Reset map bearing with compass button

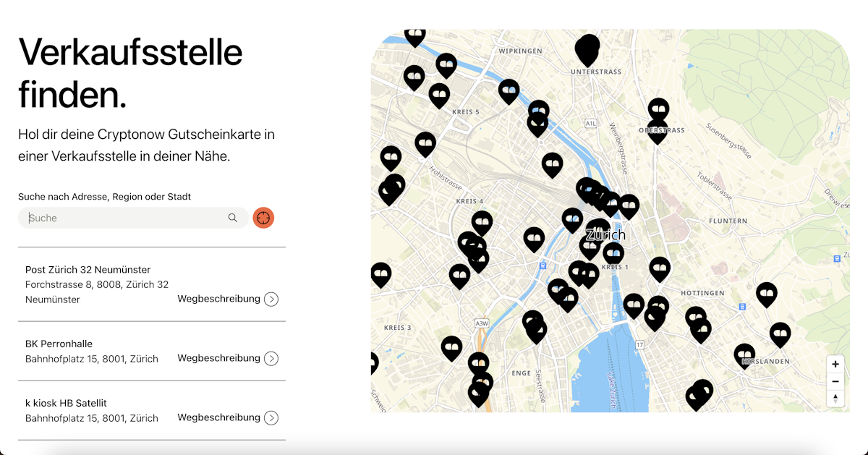tap(835, 398)
